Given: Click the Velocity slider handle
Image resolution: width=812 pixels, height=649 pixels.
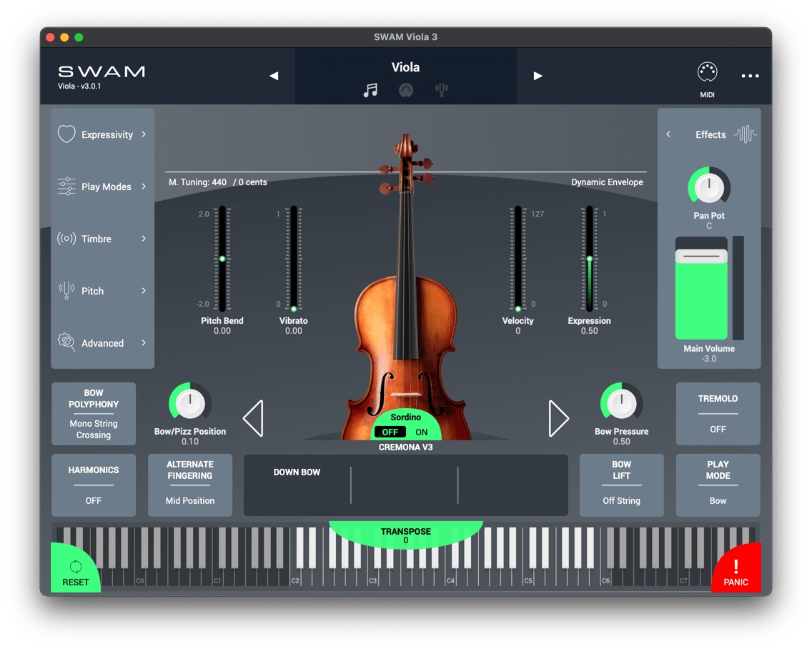Looking at the screenshot, I should [x=518, y=309].
